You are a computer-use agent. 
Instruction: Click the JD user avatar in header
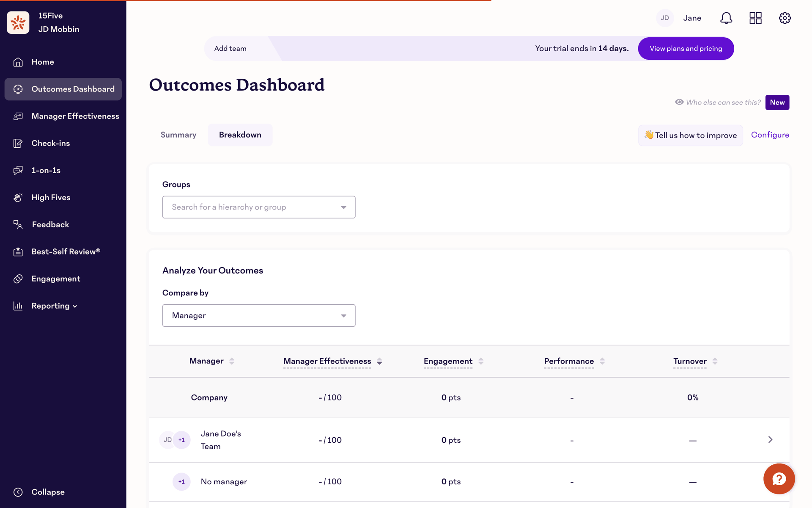(665, 18)
